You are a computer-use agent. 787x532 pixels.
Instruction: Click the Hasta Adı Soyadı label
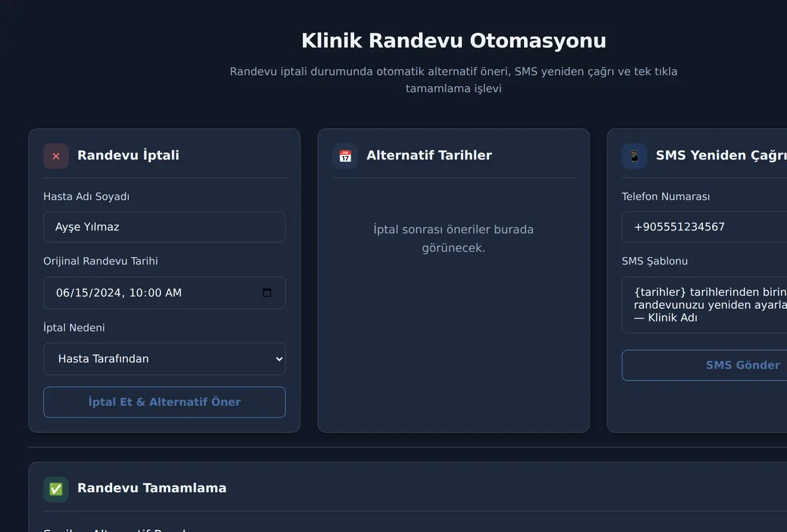[86, 197]
